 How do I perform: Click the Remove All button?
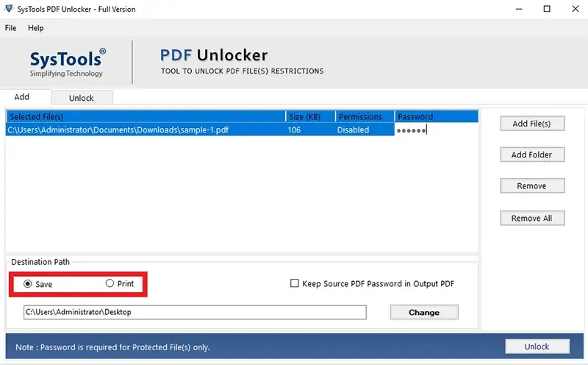pos(532,218)
